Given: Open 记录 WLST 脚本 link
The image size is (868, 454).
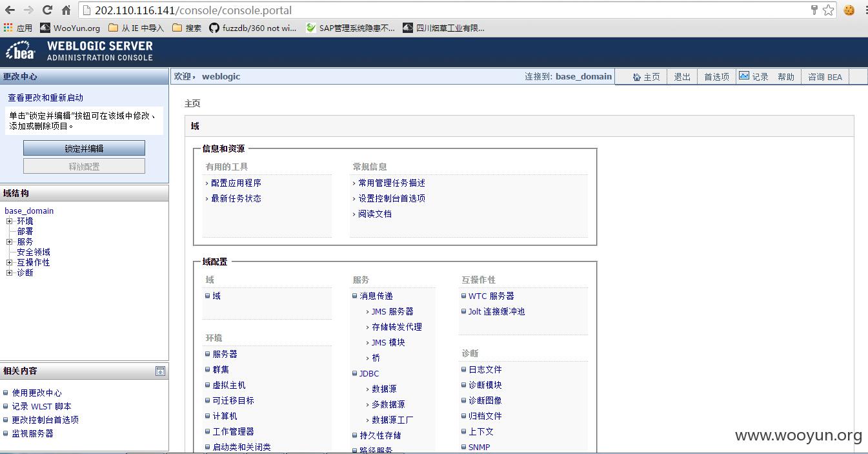Looking at the screenshot, I should [41, 406].
